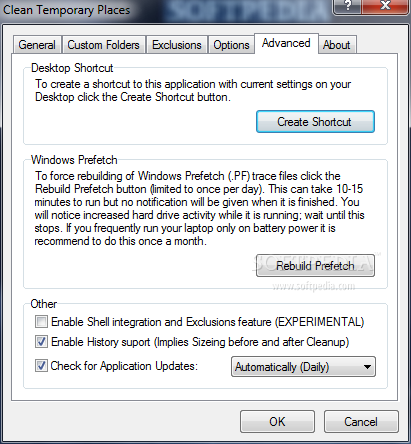Open the Automatically (Daily) update dropdown
The width and height of the screenshot is (411, 444).
point(303,367)
